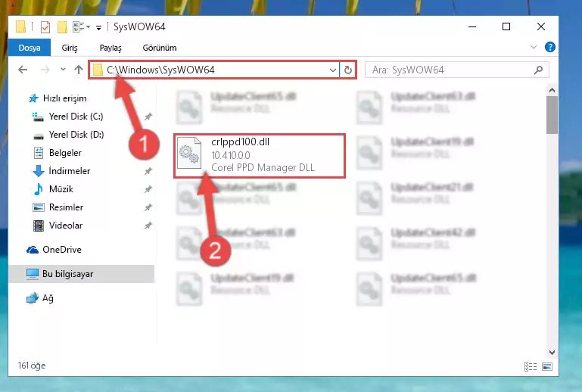
Task: Click the New folder quick access icon
Action: tap(62, 26)
